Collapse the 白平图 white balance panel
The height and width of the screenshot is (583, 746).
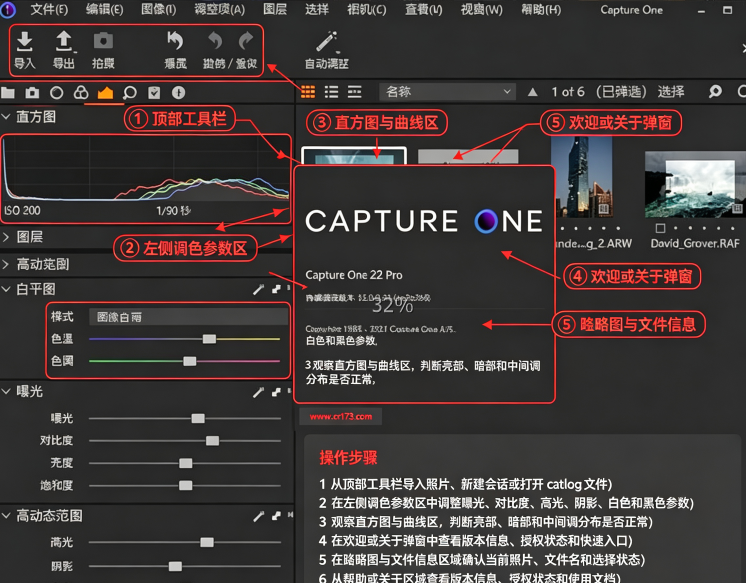tap(6, 289)
